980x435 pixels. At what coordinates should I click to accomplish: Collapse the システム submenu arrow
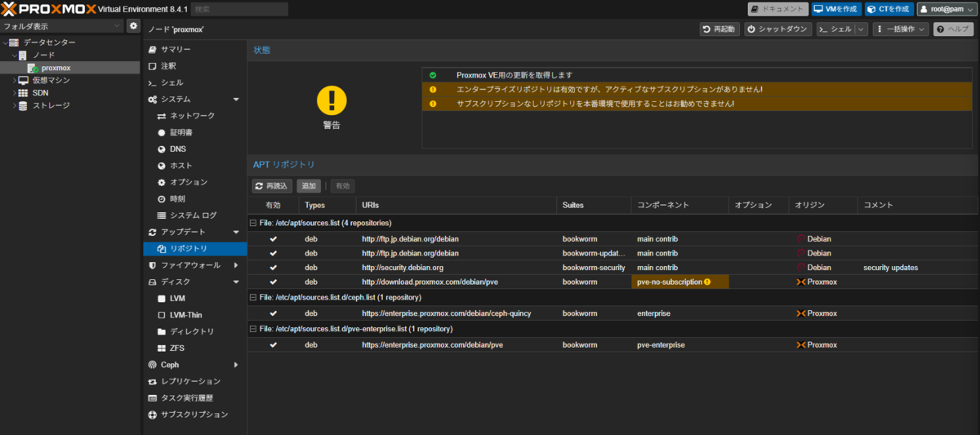click(236, 100)
